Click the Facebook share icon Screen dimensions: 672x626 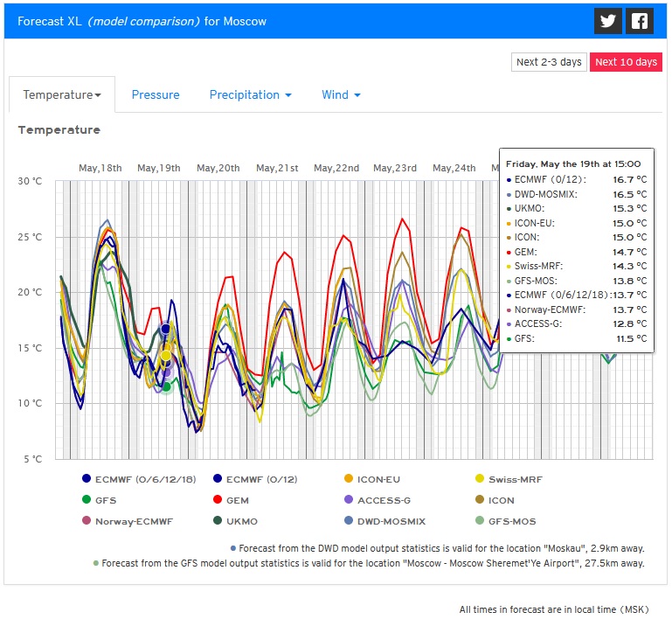click(640, 21)
